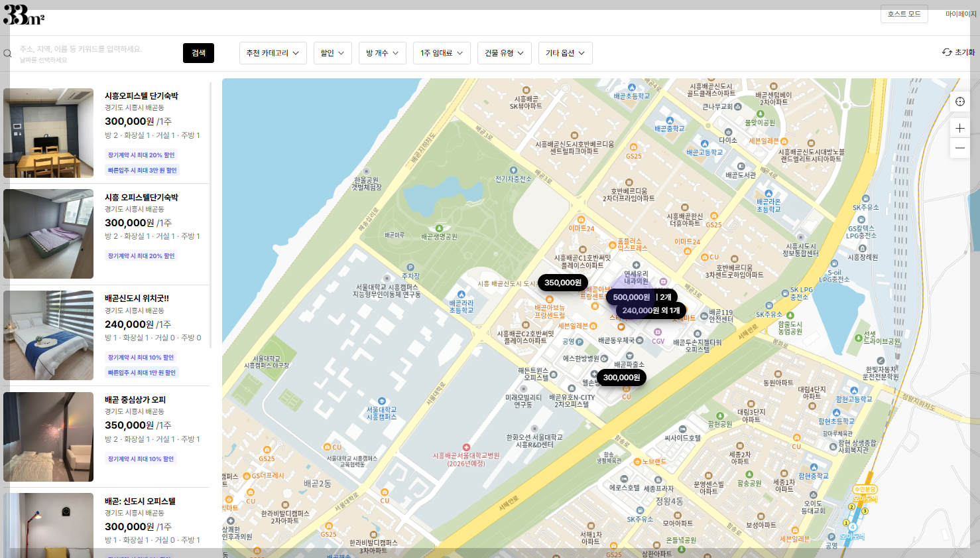Image resolution: width=980 pixels, height=558 pixels.
Task: Open the 33m² logo home link
Action: [24, 15]
